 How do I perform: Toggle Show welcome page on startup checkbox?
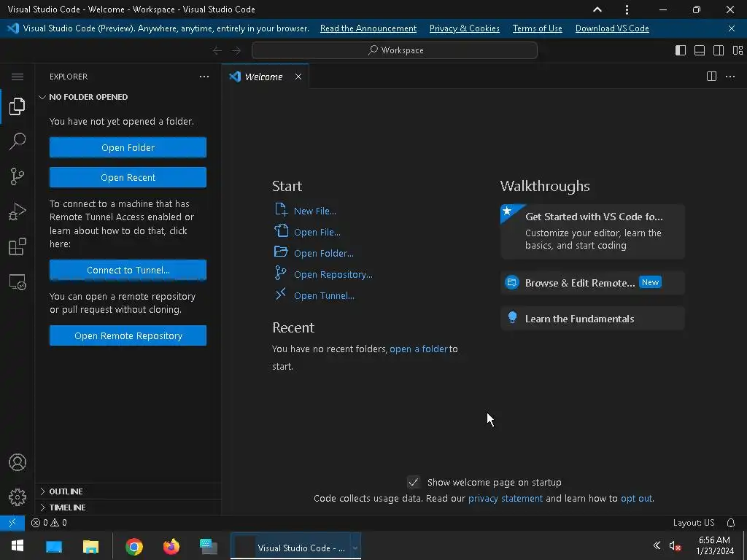point(414,483)
